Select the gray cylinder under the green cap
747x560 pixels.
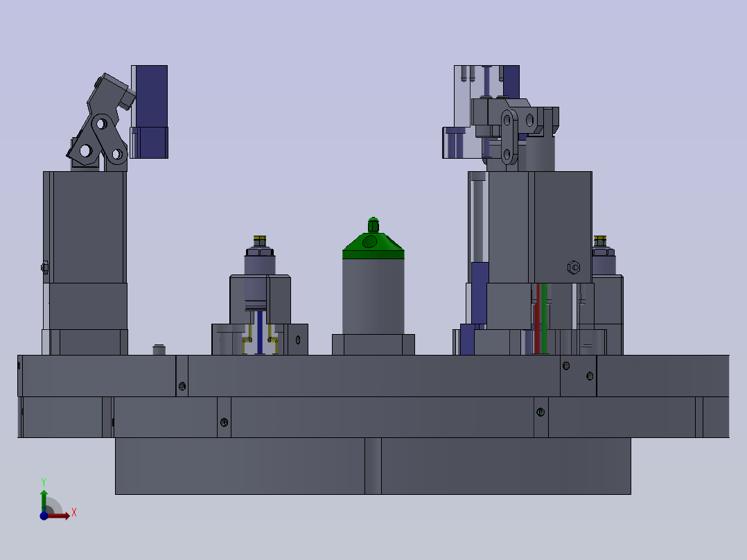pyautogui.click(x=373, y=297)
